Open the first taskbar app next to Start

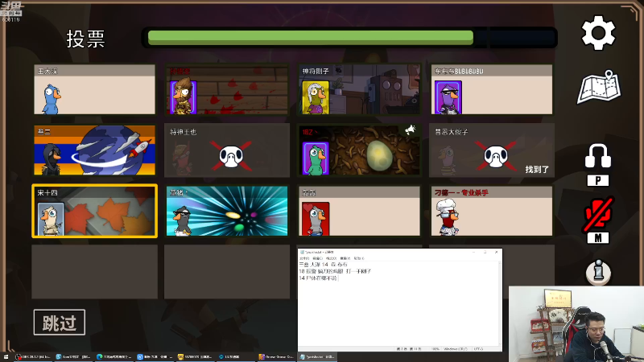tap(33, 357)
